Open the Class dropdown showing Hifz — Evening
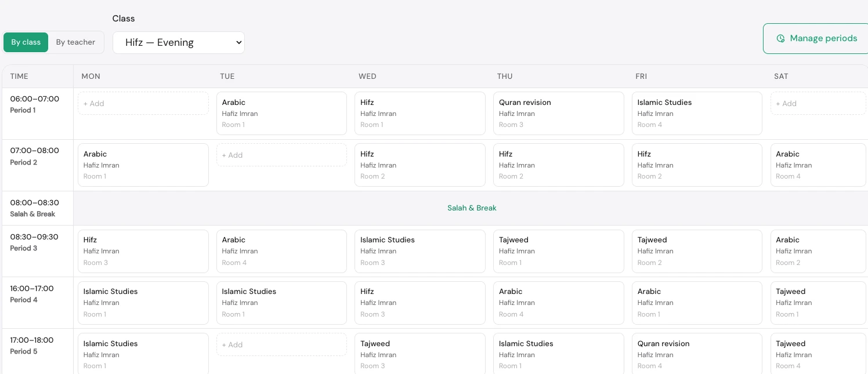The width and height of the screenshot is (868, 374). point(179,42)
